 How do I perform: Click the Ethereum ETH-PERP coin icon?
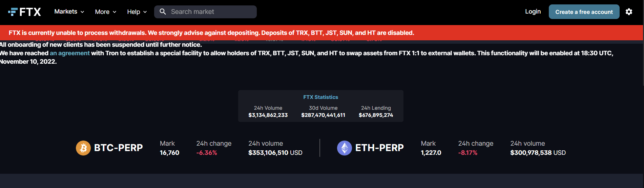point(344,148)
